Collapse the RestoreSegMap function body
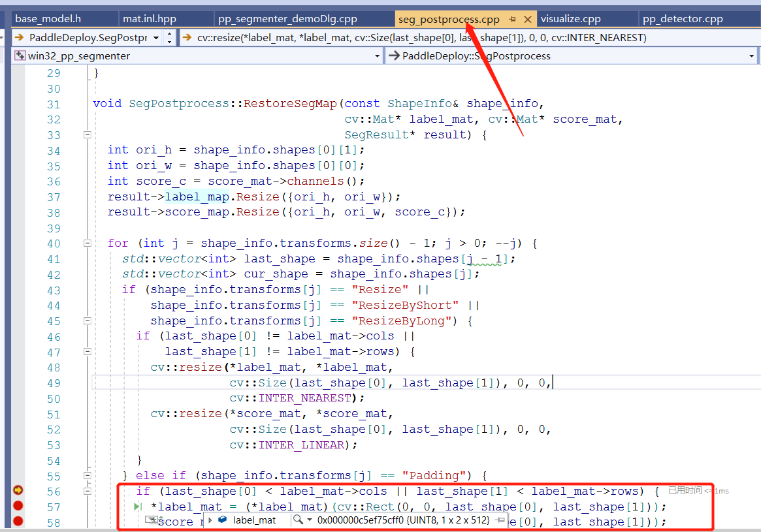The height and width of the screenshot is (532, 761). tap(88, 134)
